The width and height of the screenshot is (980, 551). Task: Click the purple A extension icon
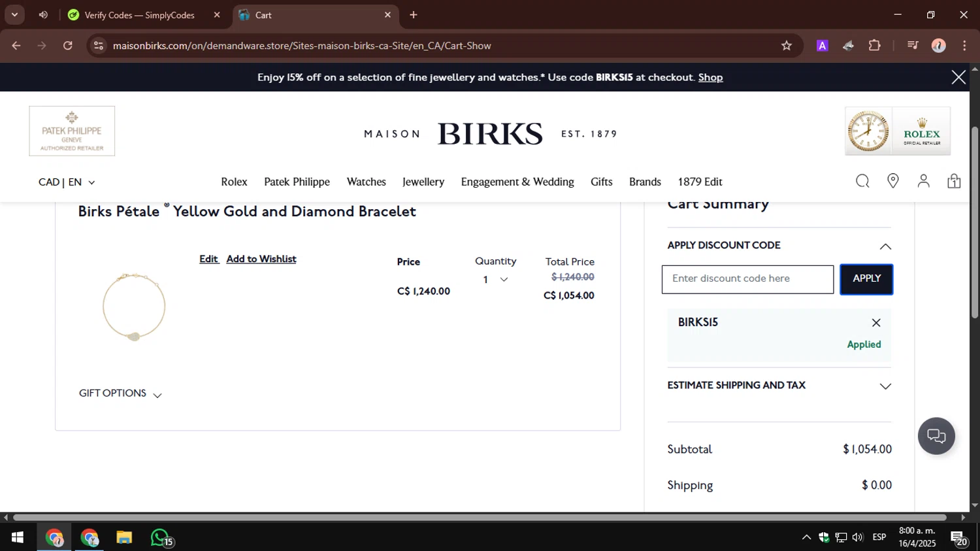(x=823, y=46)
